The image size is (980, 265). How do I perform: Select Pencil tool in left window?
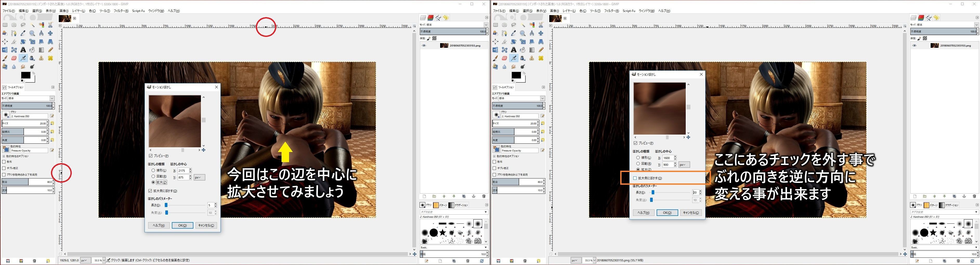(x=50, y=50)
